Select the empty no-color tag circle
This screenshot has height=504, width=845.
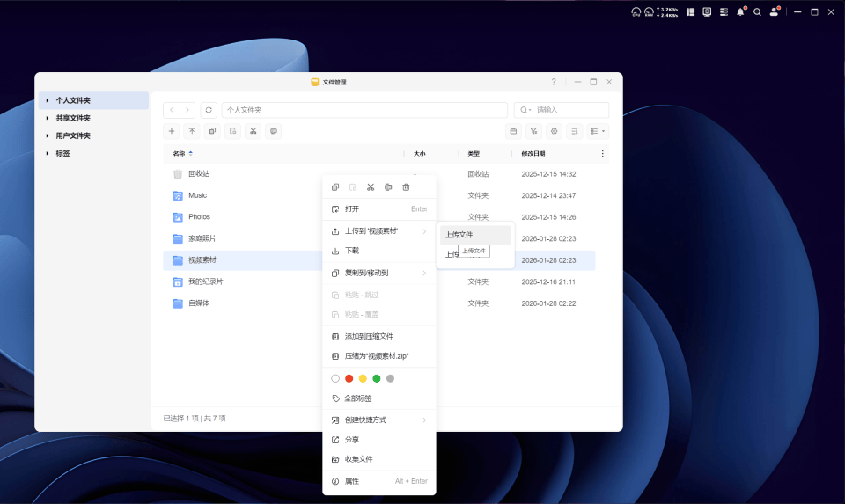point(335,378)
